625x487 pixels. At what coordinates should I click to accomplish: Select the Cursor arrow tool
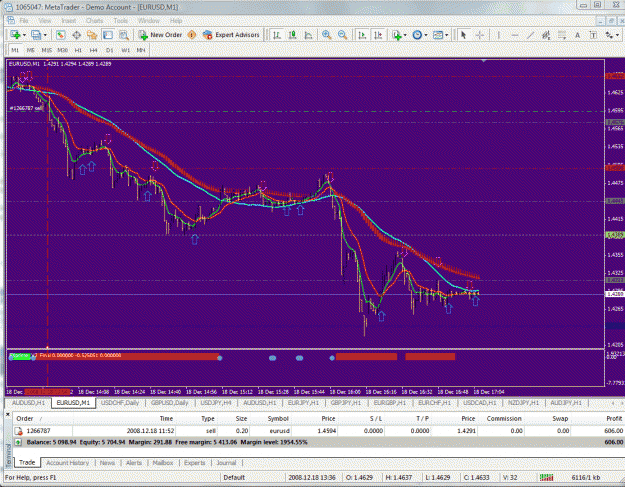pyautogui.click(x=463, y=35)
